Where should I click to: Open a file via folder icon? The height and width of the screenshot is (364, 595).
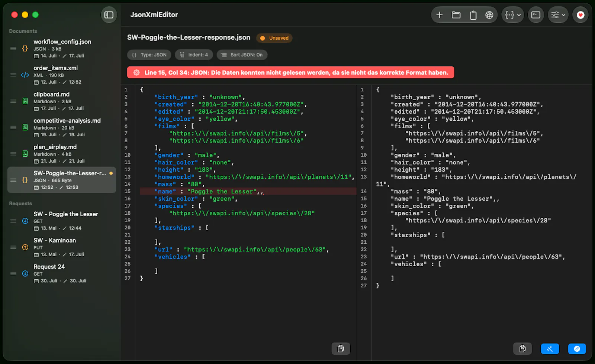(x=456, y=15)
